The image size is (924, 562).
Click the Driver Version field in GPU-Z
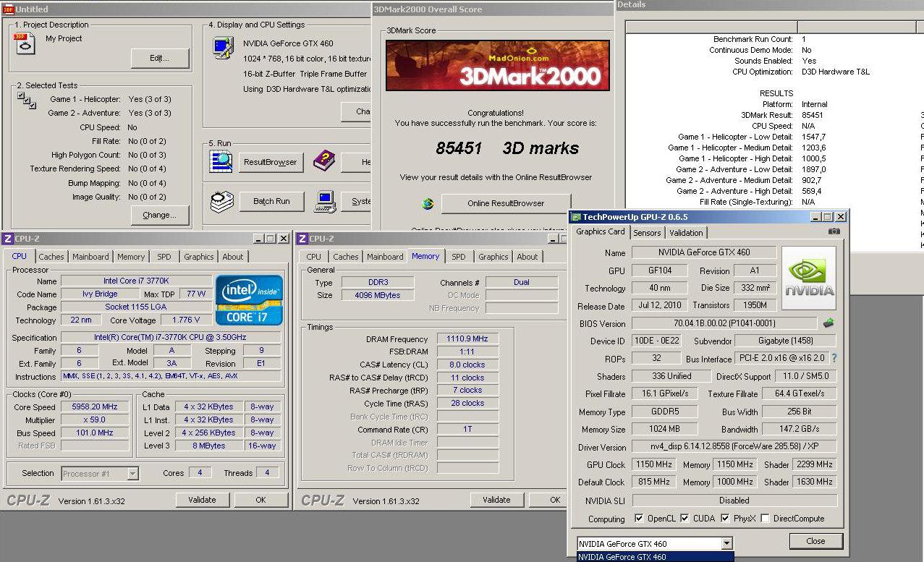[x=734, y=447]
